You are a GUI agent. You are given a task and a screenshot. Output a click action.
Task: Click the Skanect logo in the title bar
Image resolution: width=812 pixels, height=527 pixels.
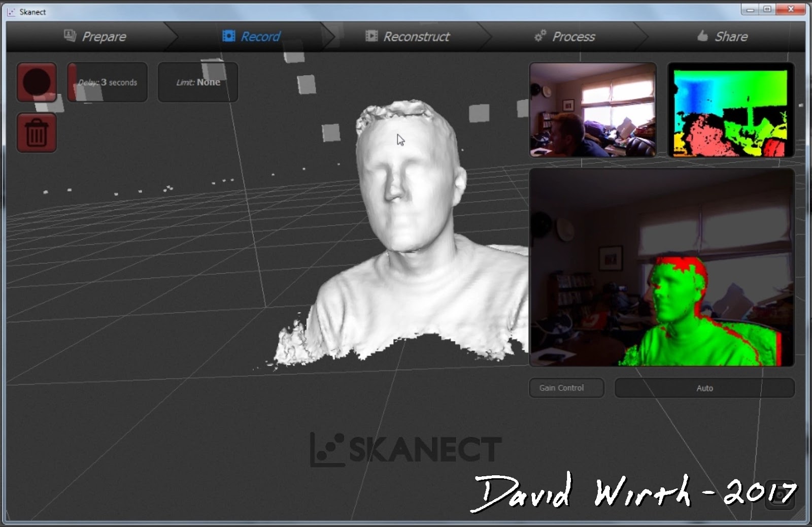click(11, 12)
